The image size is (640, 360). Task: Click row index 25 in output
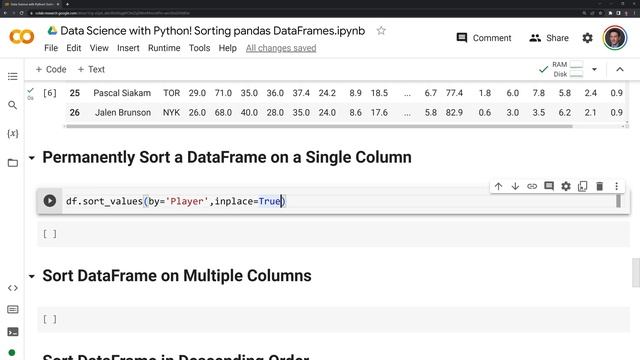click(x=75, y=93)
